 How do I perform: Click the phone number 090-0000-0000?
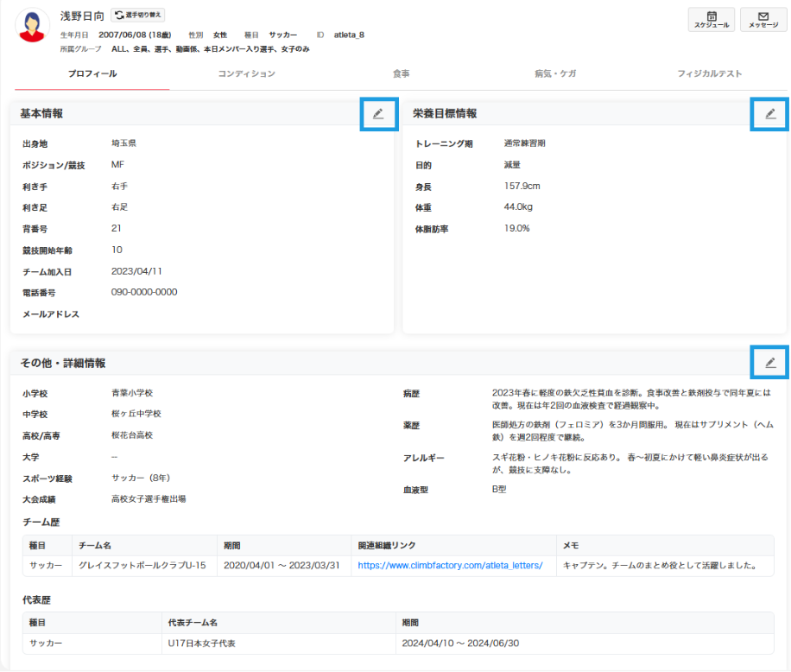tap(144, 292)
